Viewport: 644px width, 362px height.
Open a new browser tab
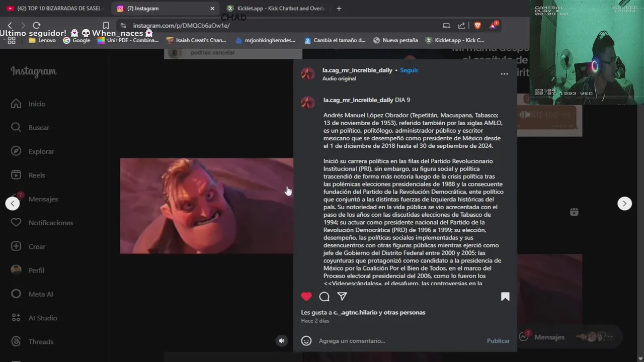click(x=339, y=9)
